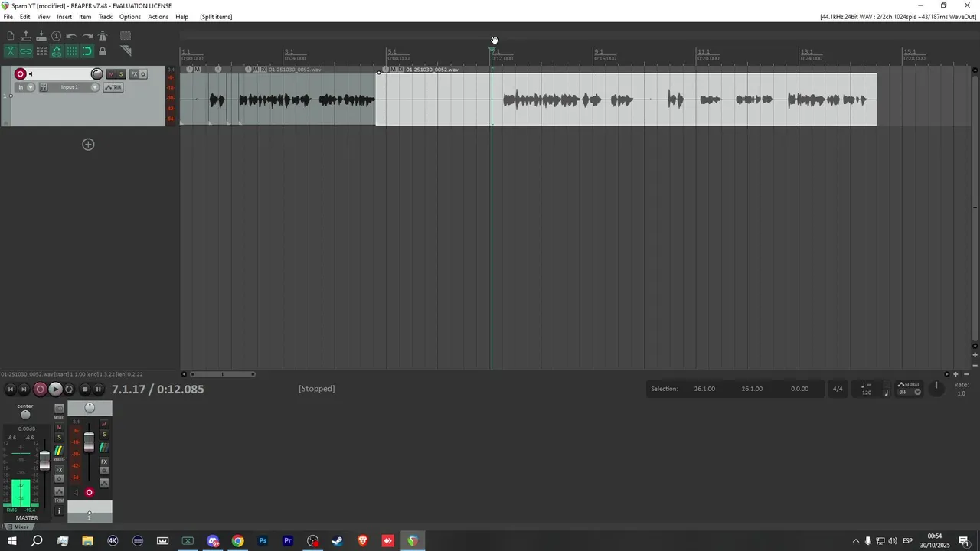This screenshot has width=980, height=551.
Task: Click the transport Stop button
Action: pyautogui.click(x=85, y=390)
